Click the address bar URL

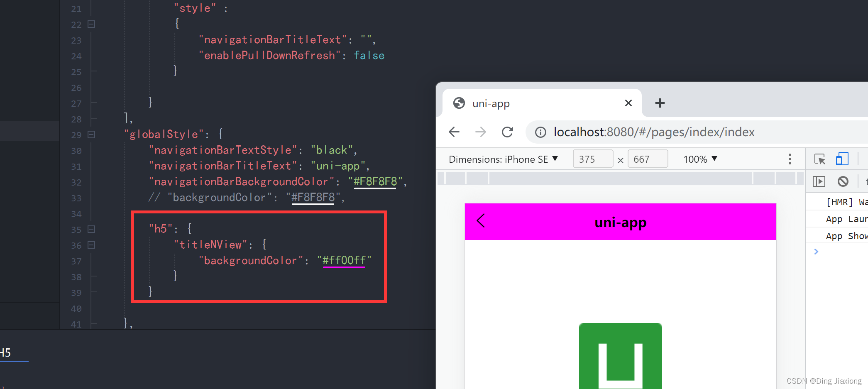click(x=654, y=132)
